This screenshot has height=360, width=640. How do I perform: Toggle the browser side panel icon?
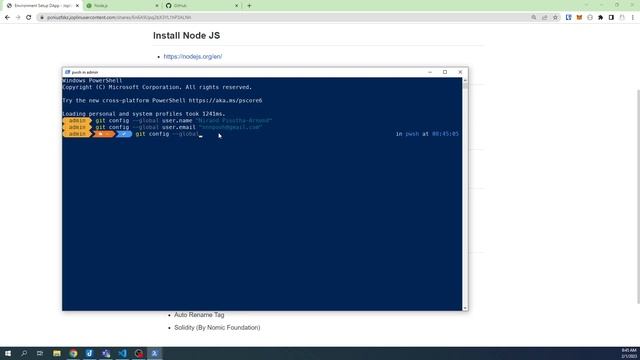611,18
